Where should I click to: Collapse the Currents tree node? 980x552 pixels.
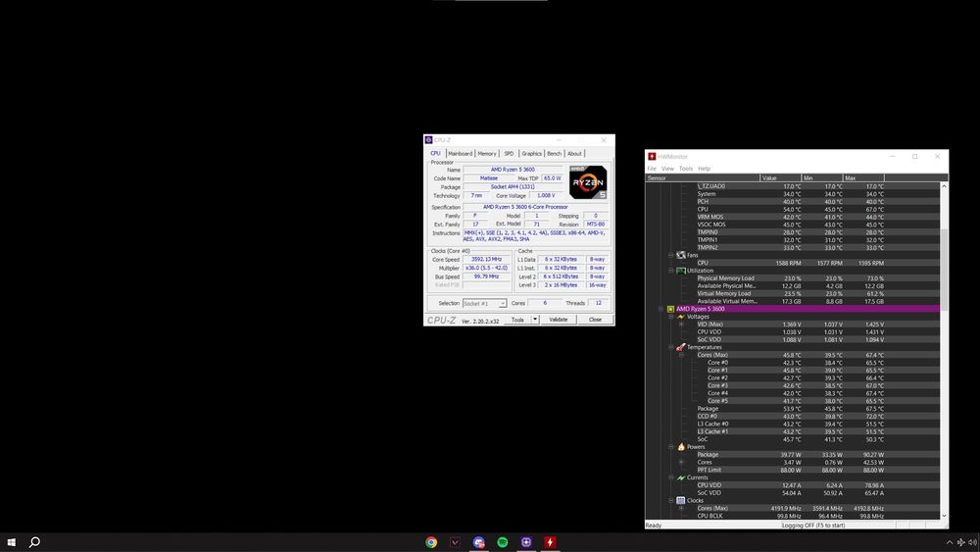tap(671, 477)
